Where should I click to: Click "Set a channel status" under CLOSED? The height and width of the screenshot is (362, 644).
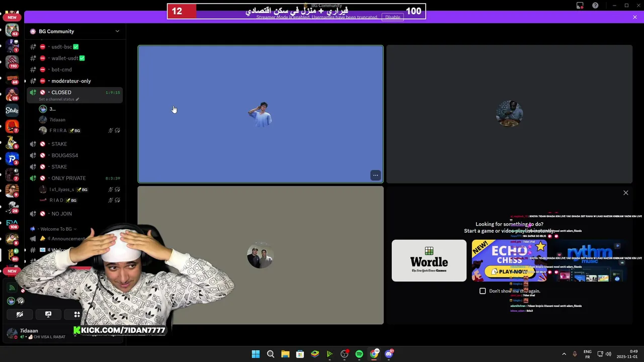[59, 99]
